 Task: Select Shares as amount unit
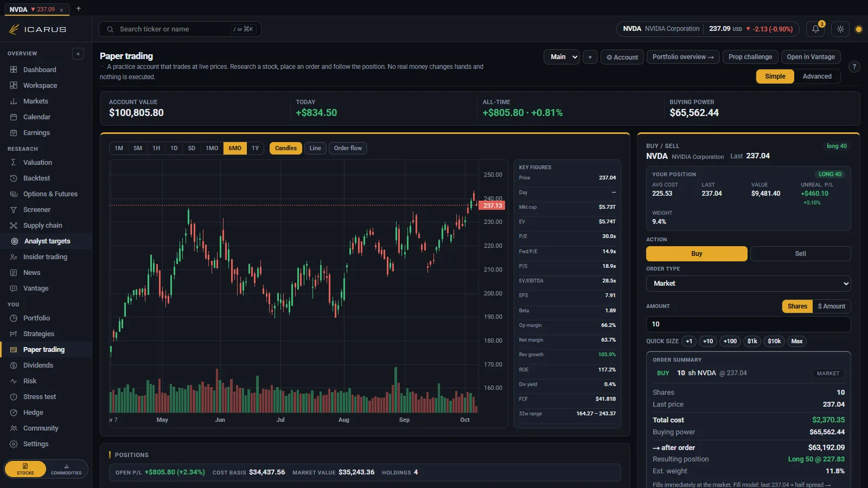[797, 306]
